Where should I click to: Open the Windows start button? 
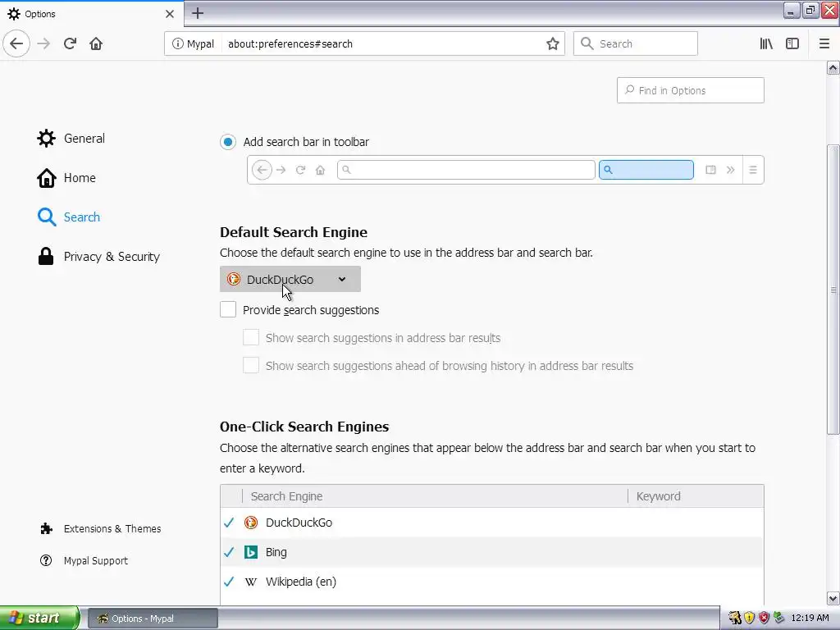[x=39, y=618]
